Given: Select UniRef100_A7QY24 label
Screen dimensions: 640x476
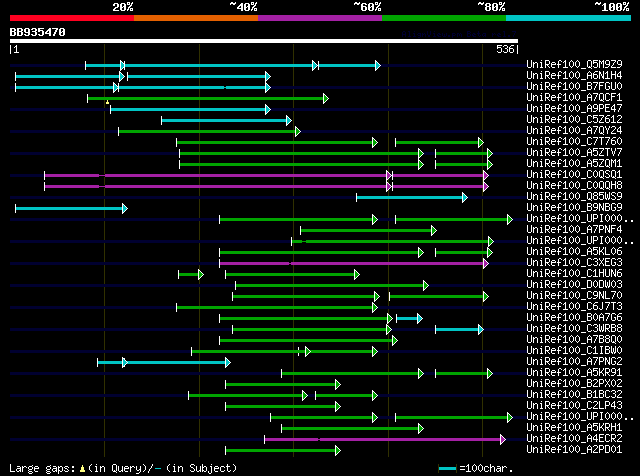Looking at the screenshot, I should pos(574,131).
